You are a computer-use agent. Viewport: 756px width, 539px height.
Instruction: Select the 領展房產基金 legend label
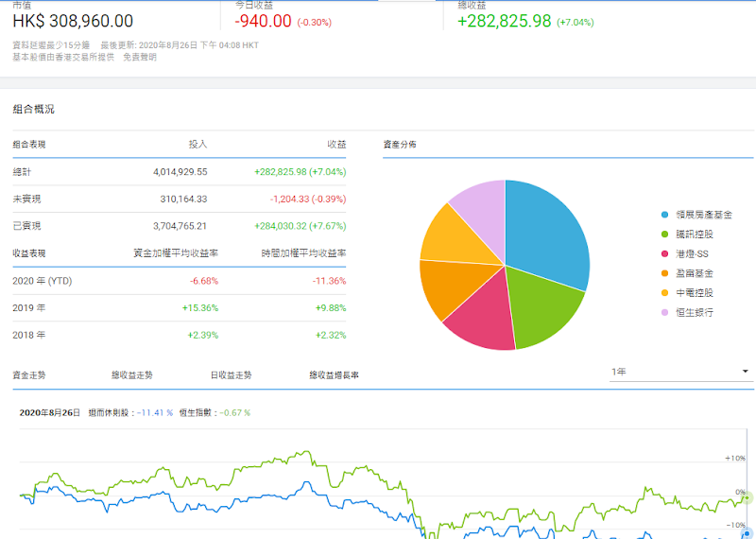pos(704,215)
